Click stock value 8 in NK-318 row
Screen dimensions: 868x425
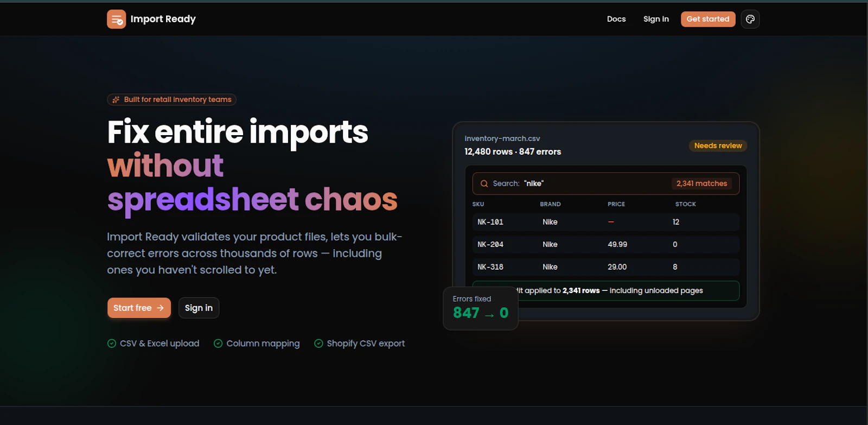pos(675,267)
